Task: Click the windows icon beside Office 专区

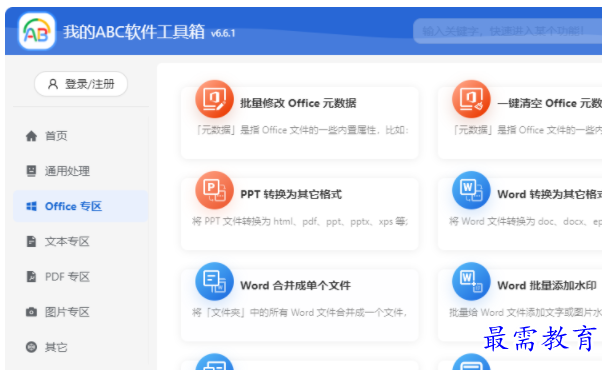Action: tap(31, 206)
